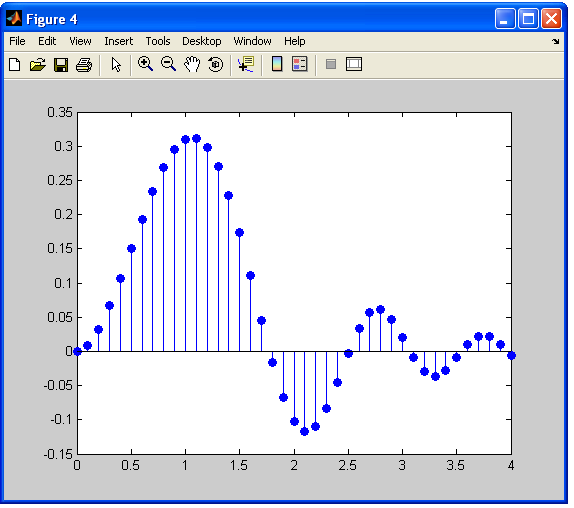Screen dimensions: 574x508
Task: Enable the Zoom In magnifier tool
Action: click(145, 64)
